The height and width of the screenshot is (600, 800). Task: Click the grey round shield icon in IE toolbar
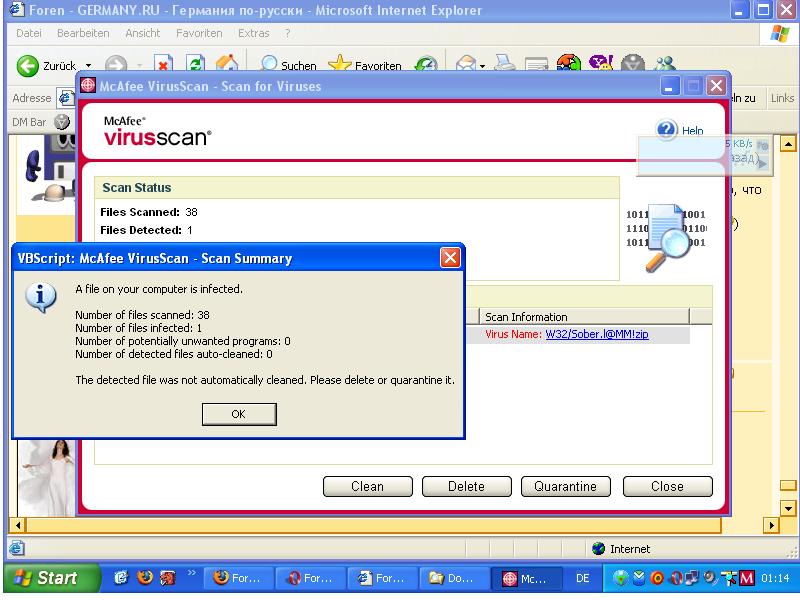pyautogui.click(x=633, y=64)
